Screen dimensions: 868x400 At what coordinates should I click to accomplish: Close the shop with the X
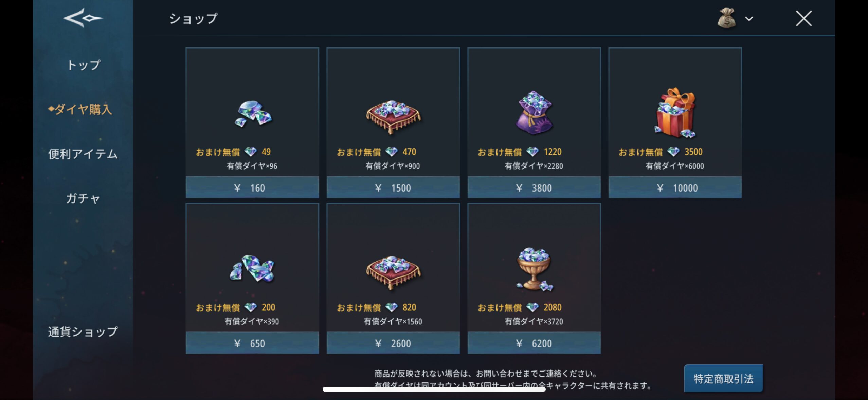[804, 18]
